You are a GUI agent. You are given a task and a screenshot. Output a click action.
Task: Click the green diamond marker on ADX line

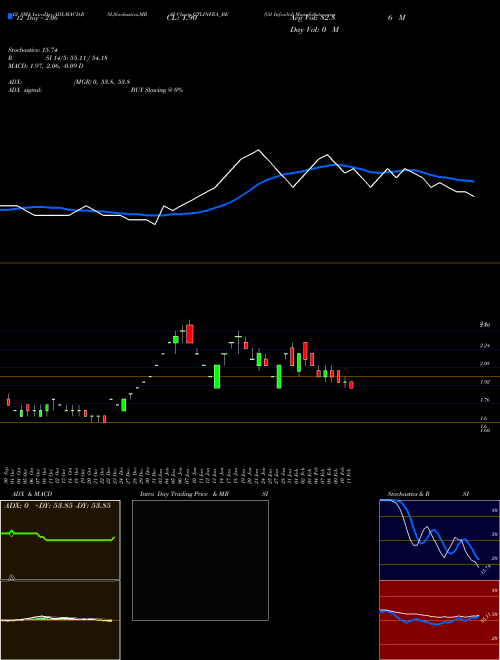11,533
